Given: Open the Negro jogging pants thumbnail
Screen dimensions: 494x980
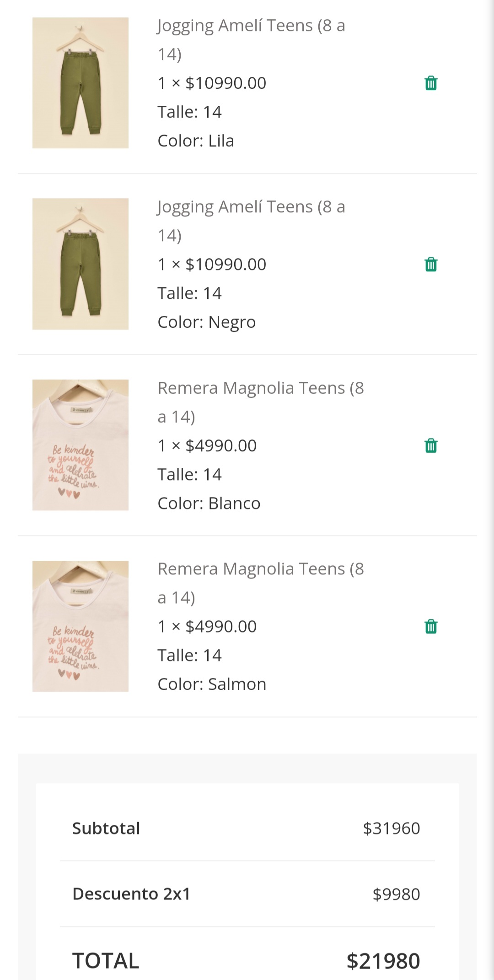Looking at the screenshot, I should pyautogui.click(x=81, y=264).
